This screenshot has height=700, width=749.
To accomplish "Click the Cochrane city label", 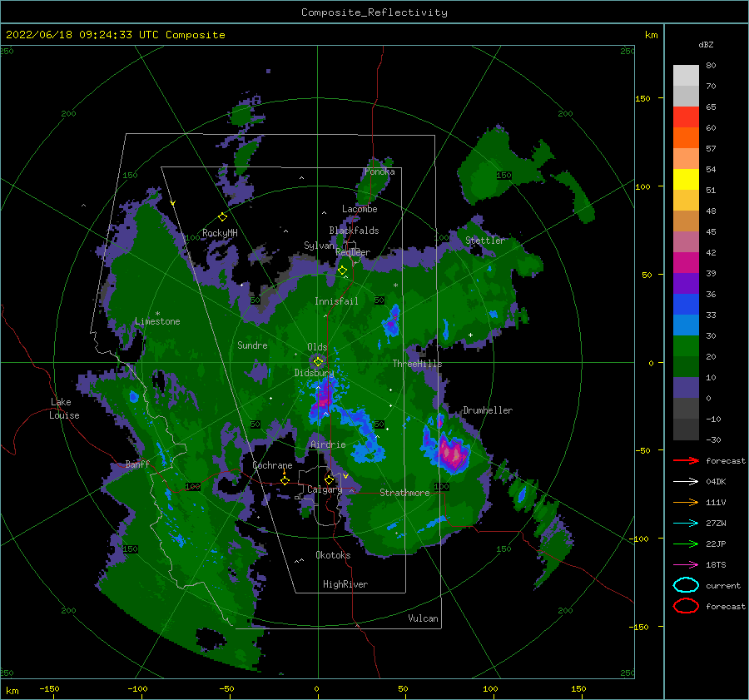I will pos(272,465).
